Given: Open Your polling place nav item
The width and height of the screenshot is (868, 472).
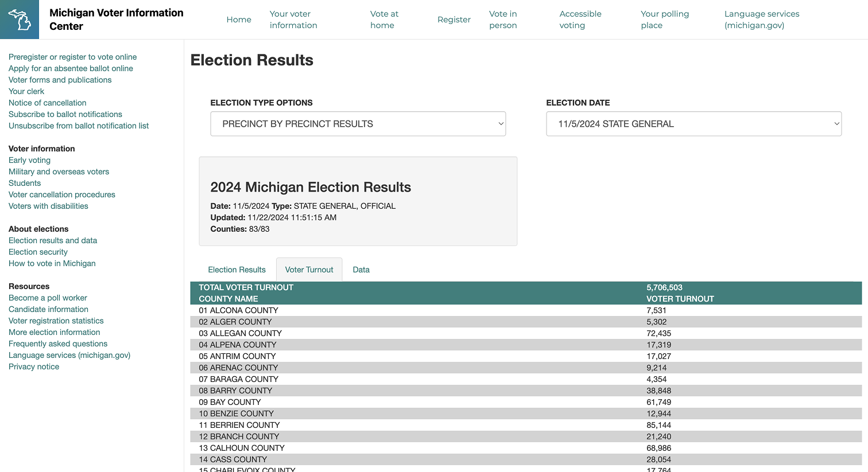Looking at the screenshot, I should point(665,19).
